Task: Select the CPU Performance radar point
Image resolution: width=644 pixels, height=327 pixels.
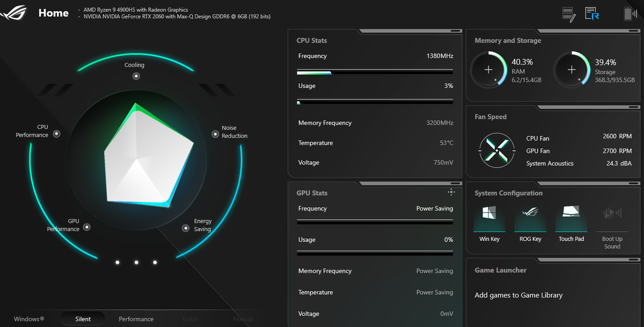Action: pyautogui.click(x=56, y=134)
